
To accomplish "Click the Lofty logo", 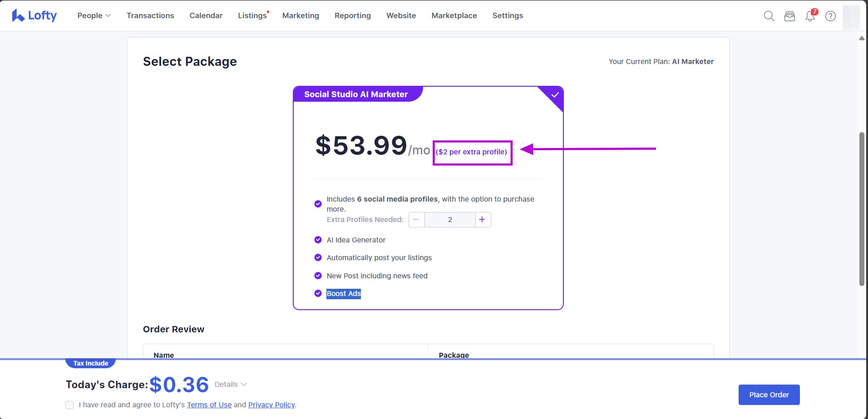I will click(35, 15).
